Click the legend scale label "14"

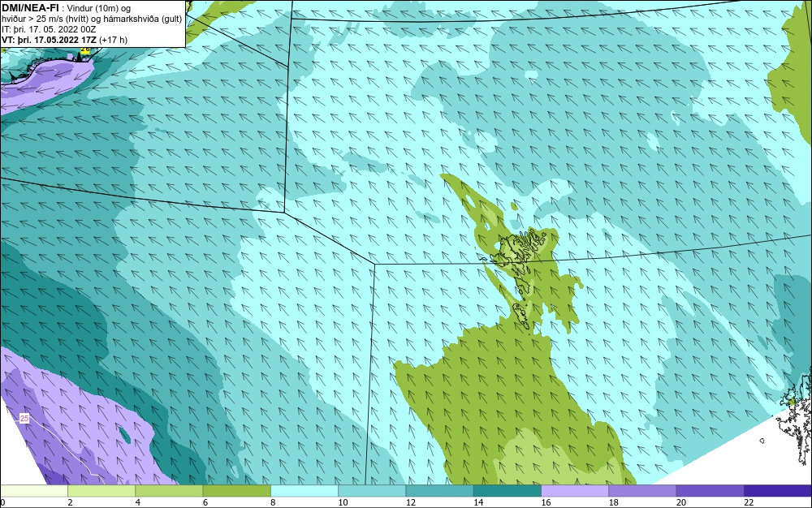point(478,502)
